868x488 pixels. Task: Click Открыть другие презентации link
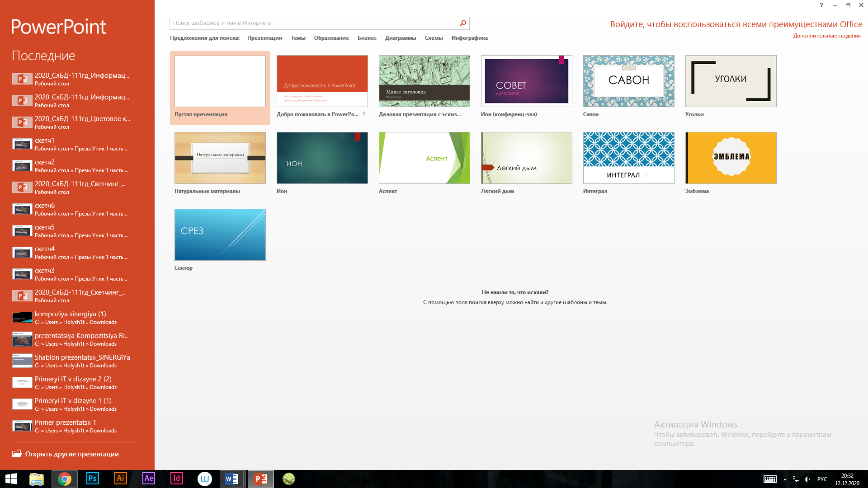pyautogui.click(x=72, y=454)
